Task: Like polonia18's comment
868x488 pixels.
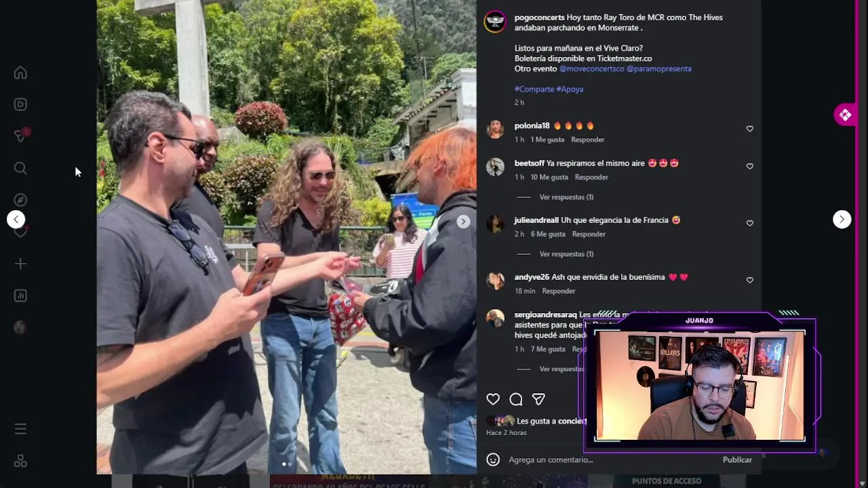Action: (749, 129)
